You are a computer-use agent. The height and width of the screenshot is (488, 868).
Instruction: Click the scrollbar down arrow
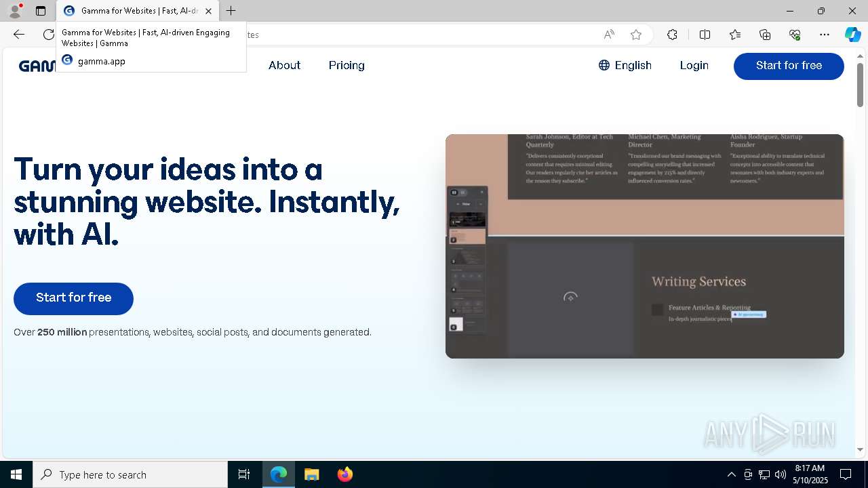860,449
